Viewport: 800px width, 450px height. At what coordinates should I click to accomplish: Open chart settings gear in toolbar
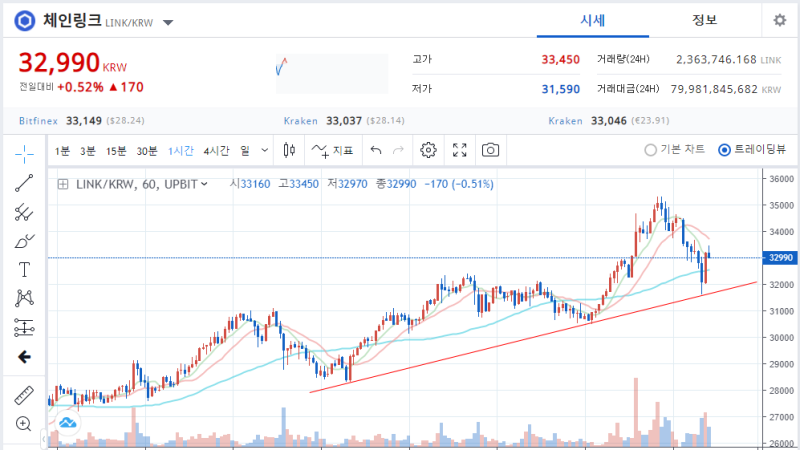(428, 150)
